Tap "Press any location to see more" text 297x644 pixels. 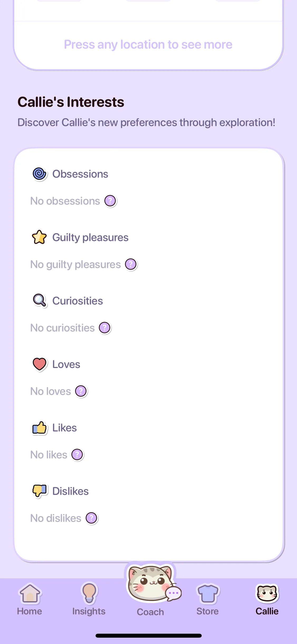click(148, 44)
